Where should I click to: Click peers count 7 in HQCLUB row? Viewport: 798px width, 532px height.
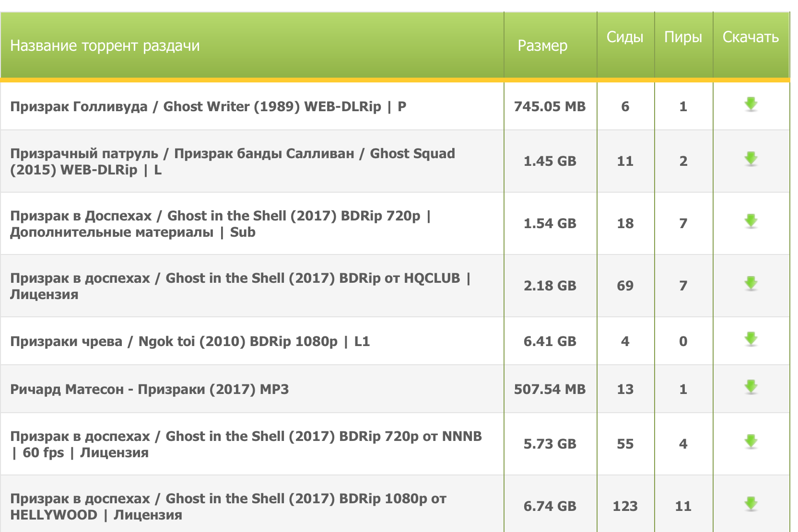coord(683,286)
